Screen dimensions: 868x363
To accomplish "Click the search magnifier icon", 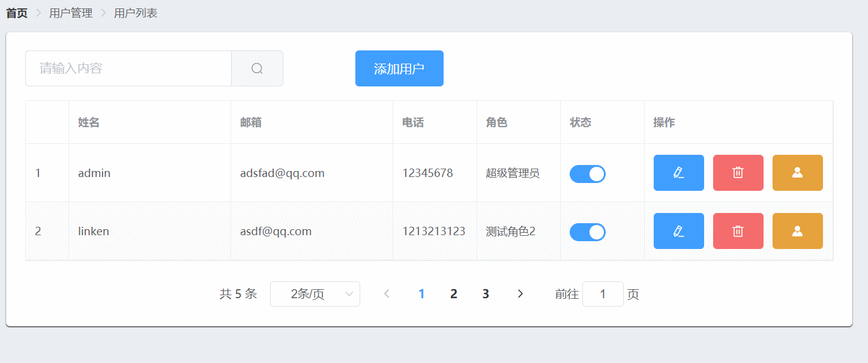I will [257, 68].
